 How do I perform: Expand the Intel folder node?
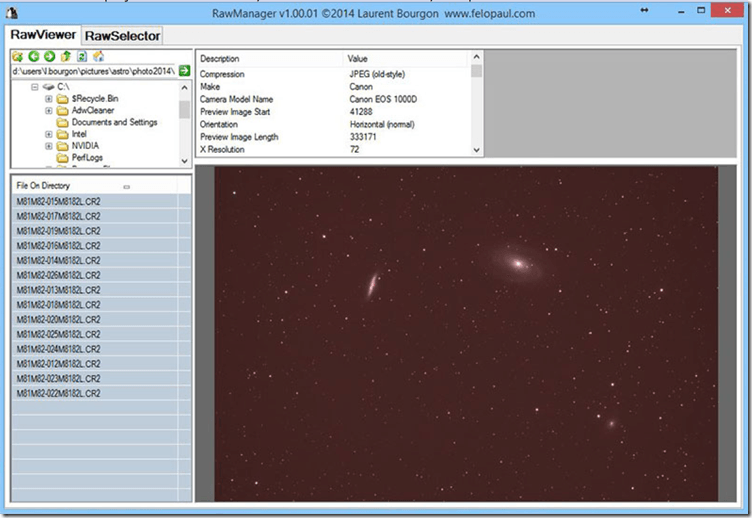click(48, 134)
